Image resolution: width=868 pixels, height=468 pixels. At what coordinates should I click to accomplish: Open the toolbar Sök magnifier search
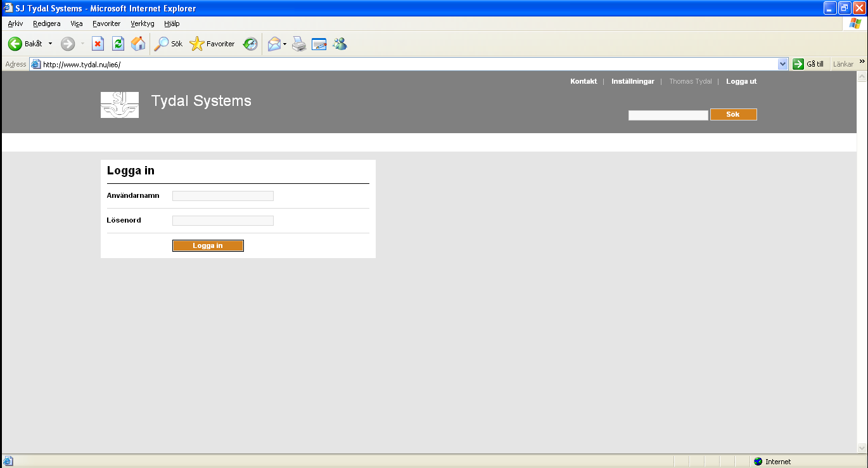tap(169, 44)
